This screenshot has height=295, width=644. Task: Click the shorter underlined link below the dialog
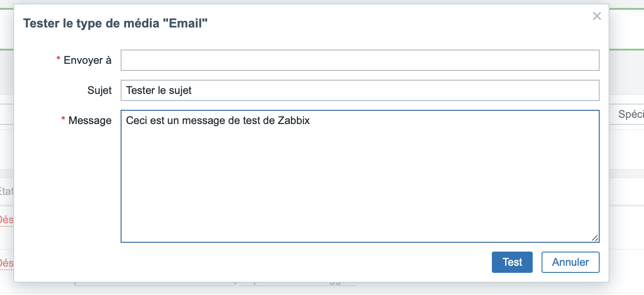coord(298,283)
